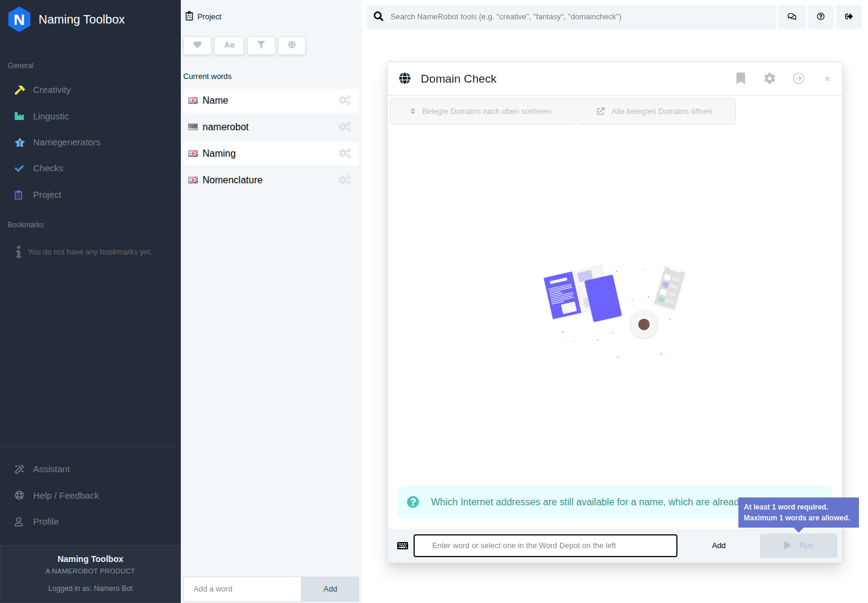Image resolution: width=868 pixels, height=603 pixels.
Task: Click the flag icon next to namerobot
Action: [x=193, y=127]
